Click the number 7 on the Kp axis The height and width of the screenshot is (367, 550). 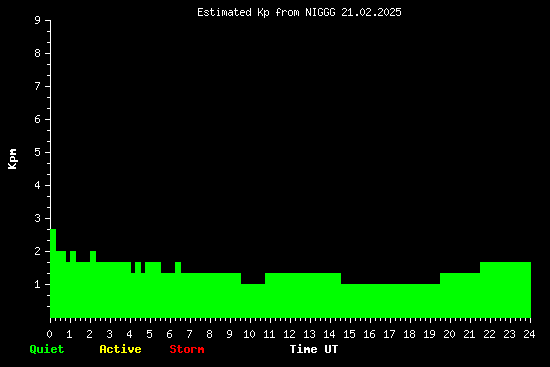coord(38,86)
